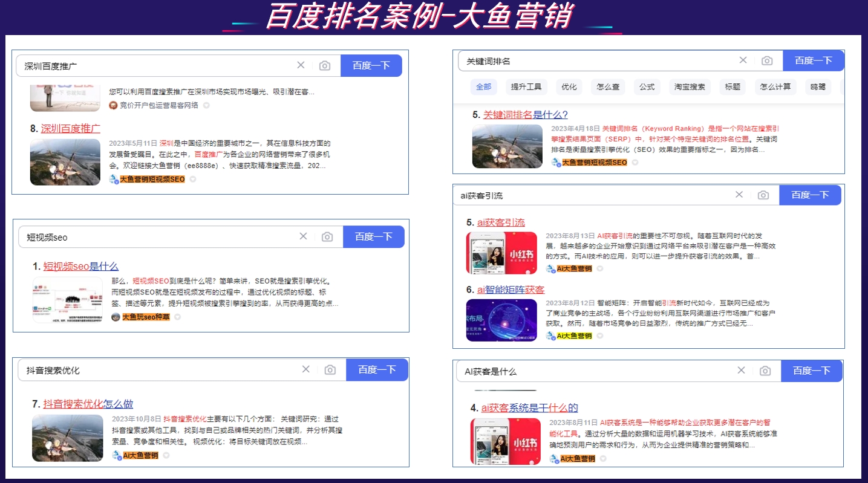This screenshot has width=868, height=483.
Task: Click camera icon in 短视频seo search bar
Action: [327, 237]
